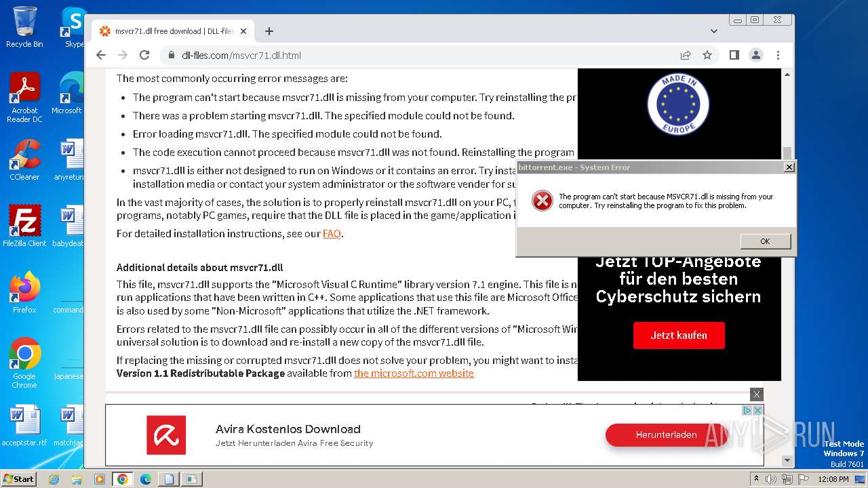Open the volume tray icon
This screenshot has width=868, height=488.
771,479
